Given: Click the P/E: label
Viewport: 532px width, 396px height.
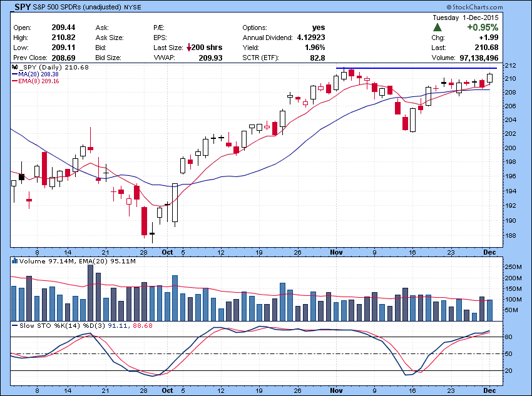Looking at the screenshot, I should (x=159, y=28).
